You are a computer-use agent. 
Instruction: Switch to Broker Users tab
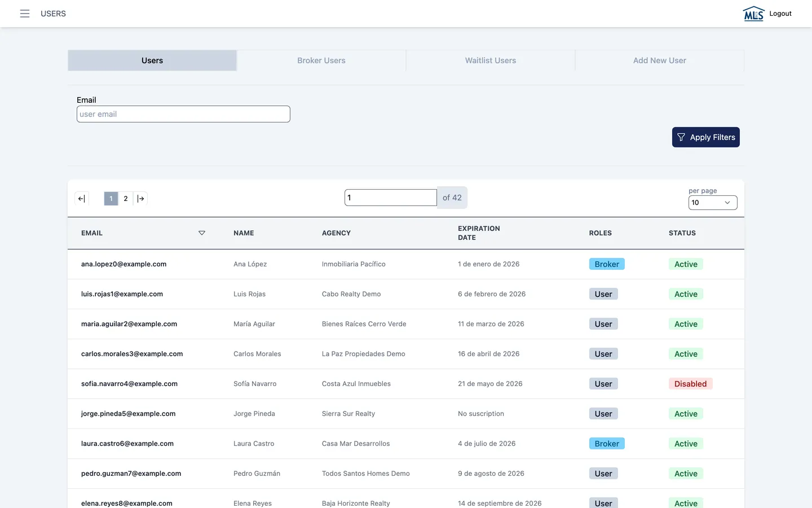321,60
